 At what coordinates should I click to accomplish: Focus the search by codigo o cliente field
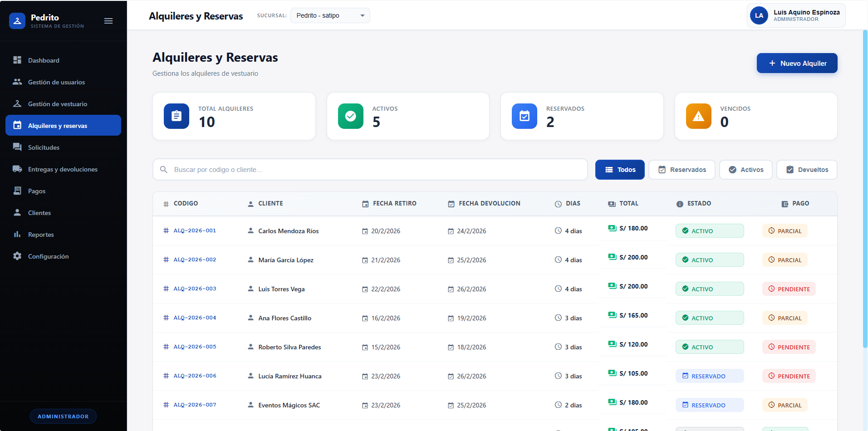tap(377, 170)
